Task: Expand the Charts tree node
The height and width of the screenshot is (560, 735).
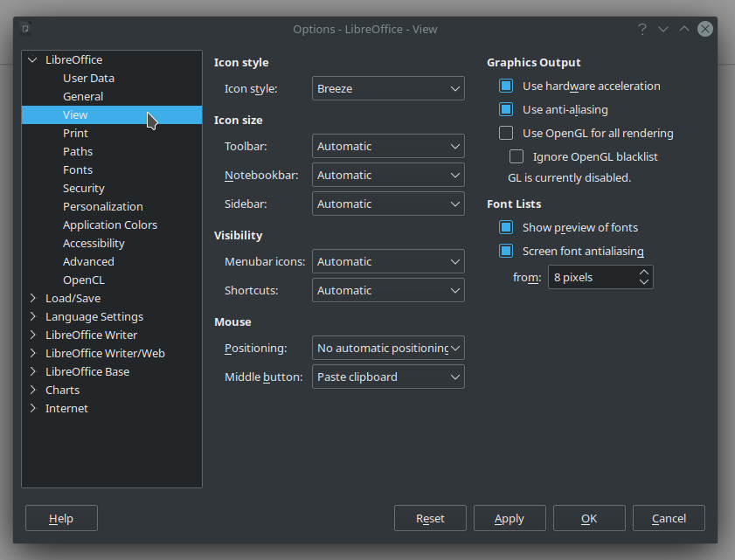Action: tap(32, 390)
